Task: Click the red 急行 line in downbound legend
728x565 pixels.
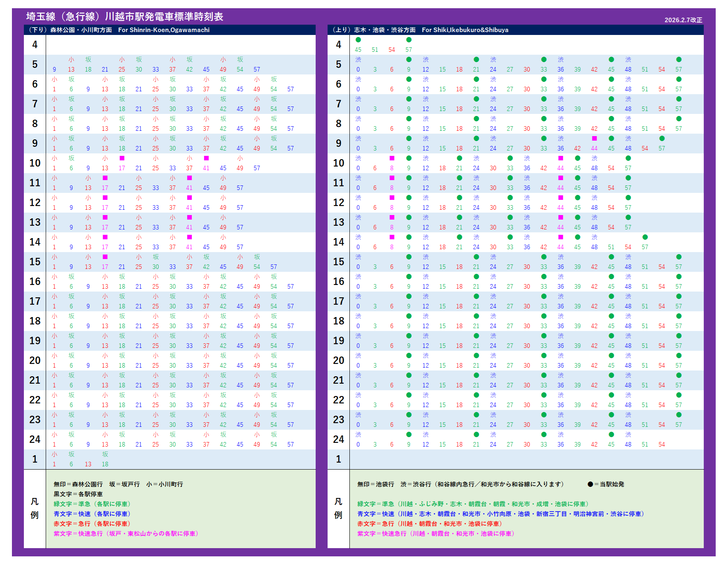Action: pyautogui.click(x=92, y=523)
